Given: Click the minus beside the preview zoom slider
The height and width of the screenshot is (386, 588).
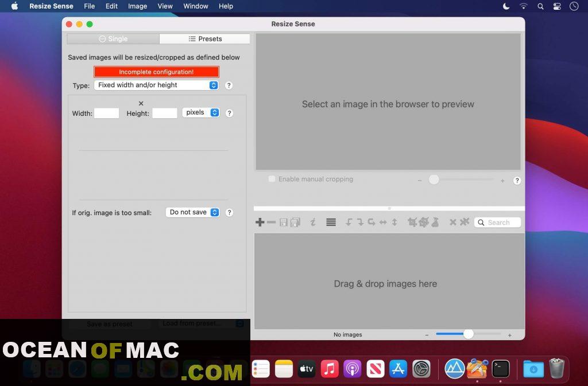Looking at the screenshot, I should click(x=420, y=181).
